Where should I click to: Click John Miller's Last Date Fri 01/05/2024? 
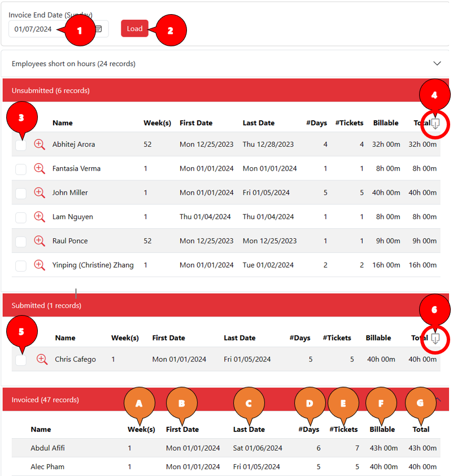point(266,193)
